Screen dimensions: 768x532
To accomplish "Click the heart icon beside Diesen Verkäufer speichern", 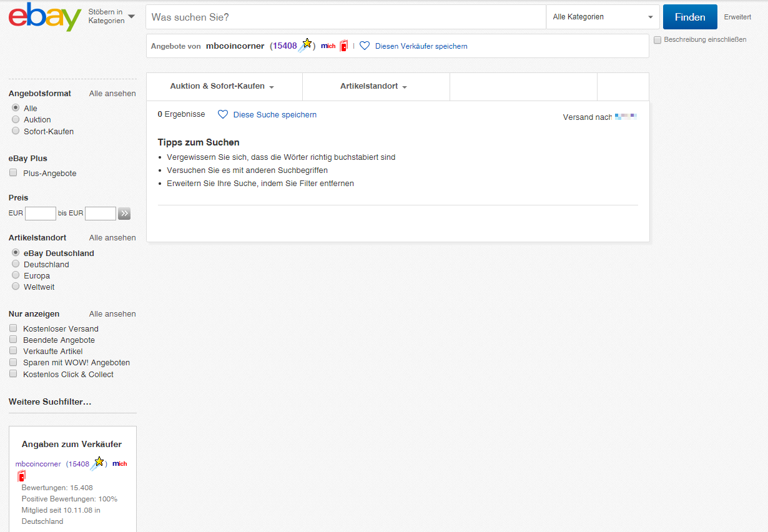I will click(x=365, y=46).
